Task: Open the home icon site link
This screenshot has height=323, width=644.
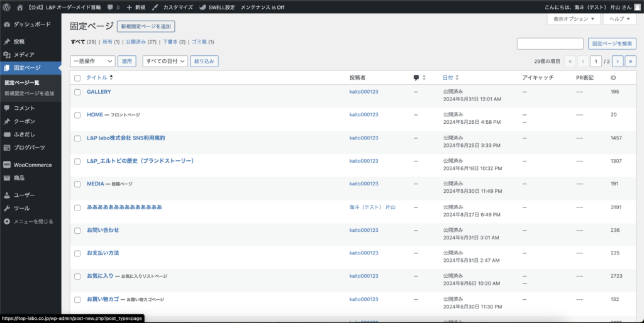Action: (20, 7)
